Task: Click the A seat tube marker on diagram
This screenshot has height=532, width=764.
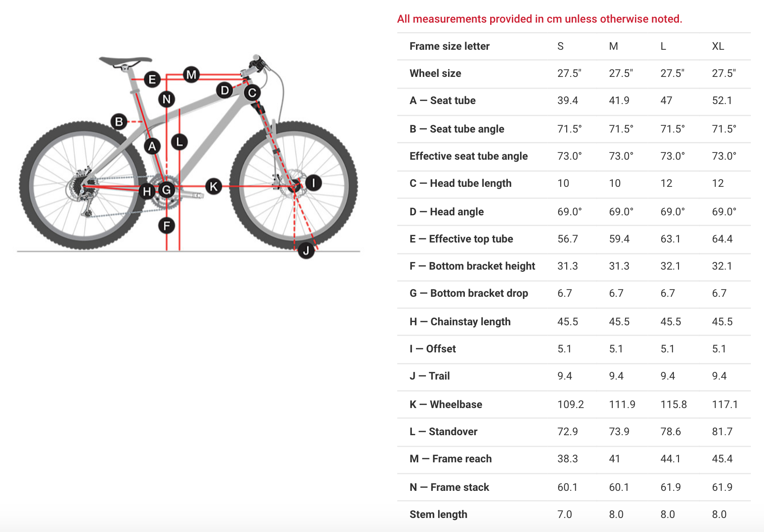Action: [152, 146]
